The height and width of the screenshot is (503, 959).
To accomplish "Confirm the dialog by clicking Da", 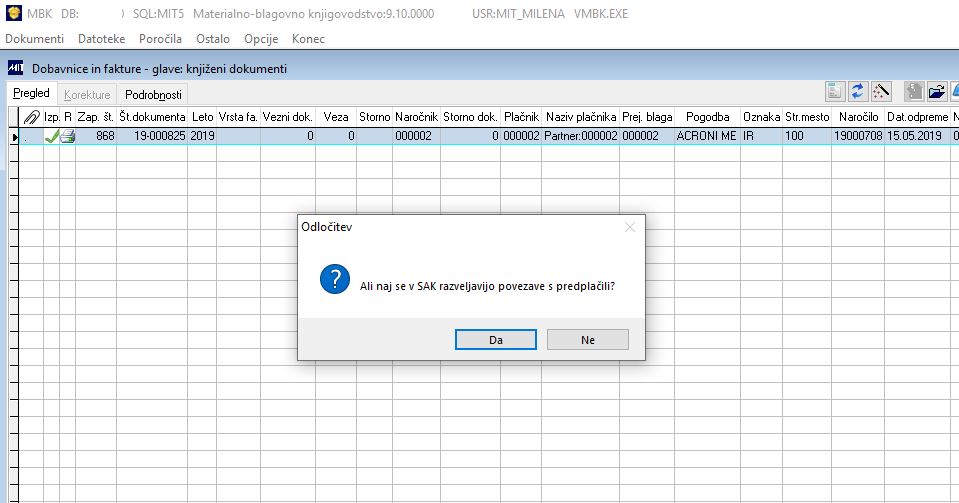I will tap(495, 340).
